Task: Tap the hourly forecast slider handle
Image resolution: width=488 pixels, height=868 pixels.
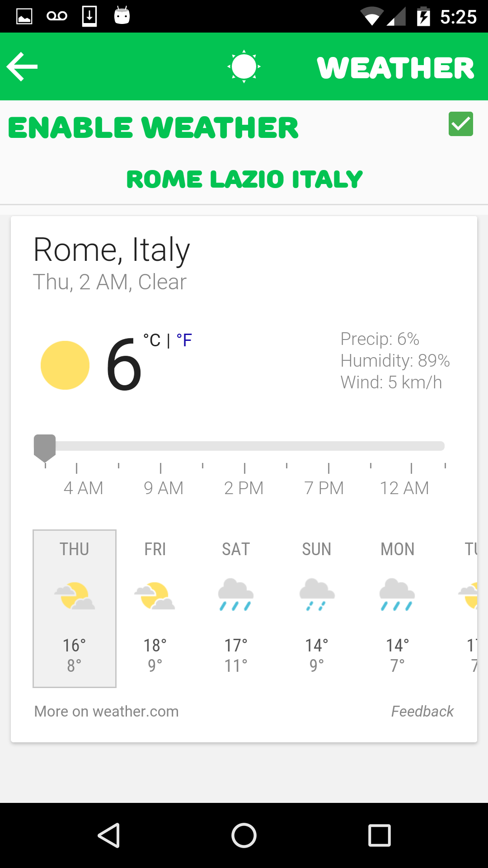Action: click(x=45, y=448)
